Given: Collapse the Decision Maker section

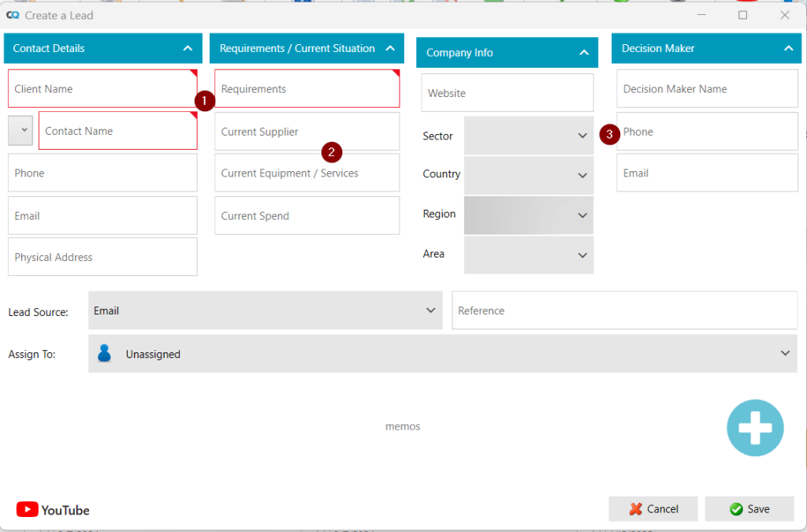Looking at the screenshot, I should coord(788,48).
